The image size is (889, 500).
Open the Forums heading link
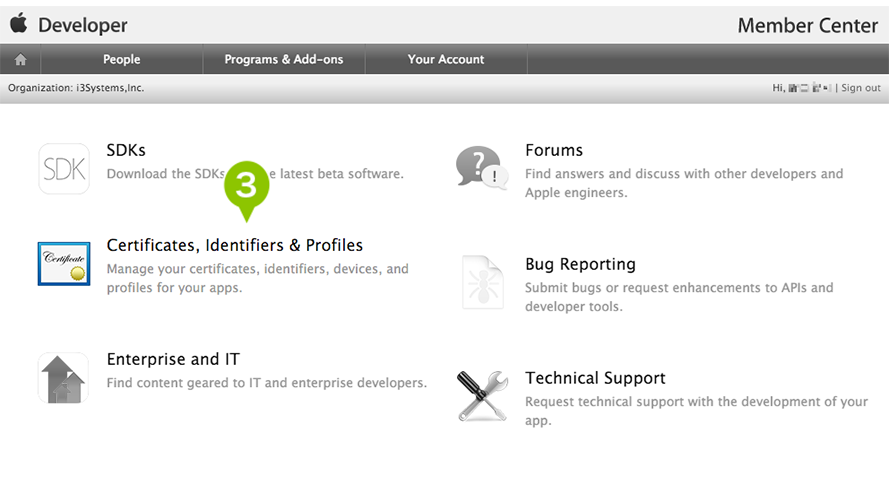coord(554,150)
